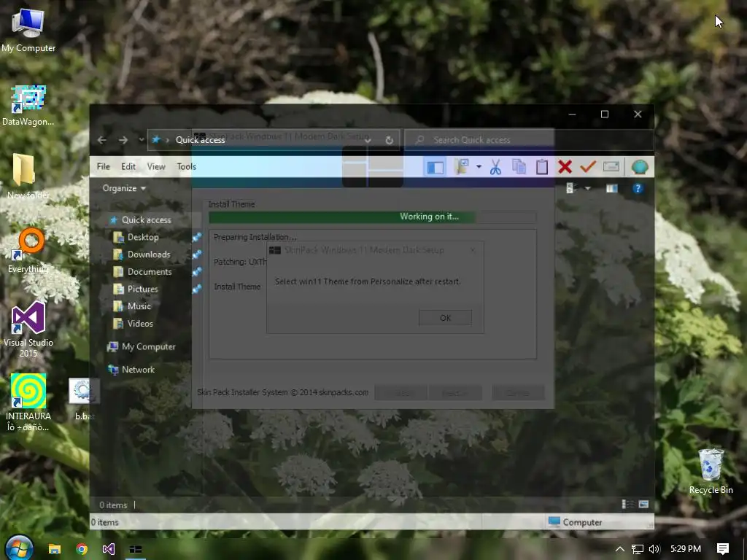Select the DataWagon desktop shortcut
This screenshot has height=560, width=747.
(28, 105)
